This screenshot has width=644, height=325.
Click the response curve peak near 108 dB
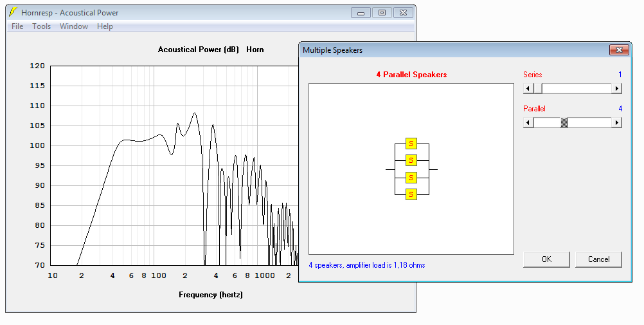click(194, 113)
